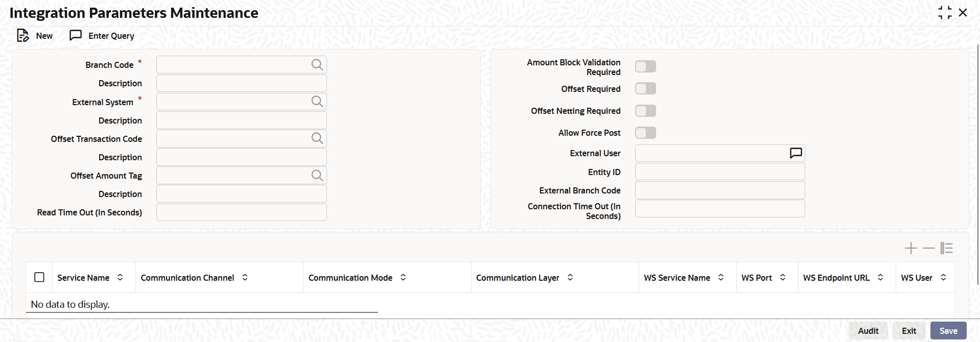Viewport: 980px width, 342px height.
Task: Check the select-all rows checkbox
Action: (39, 277)
